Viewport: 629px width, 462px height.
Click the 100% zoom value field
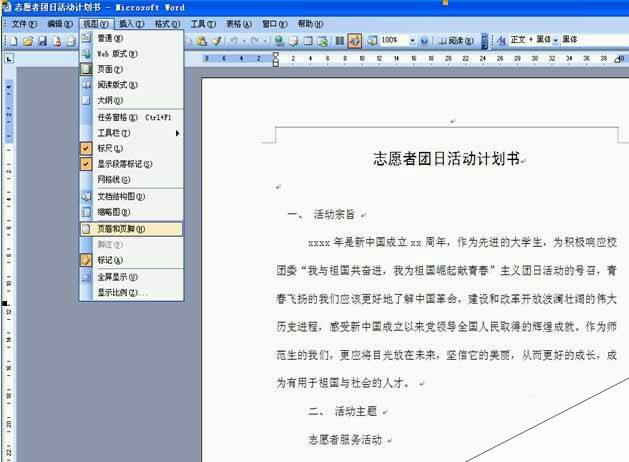[x=395, y=40]
